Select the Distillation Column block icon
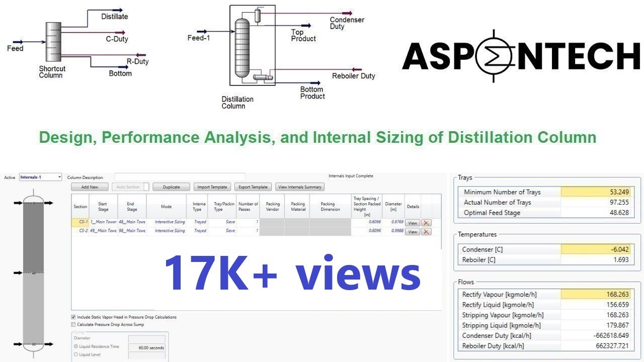 pyautogui.click(x=243, y=47)
